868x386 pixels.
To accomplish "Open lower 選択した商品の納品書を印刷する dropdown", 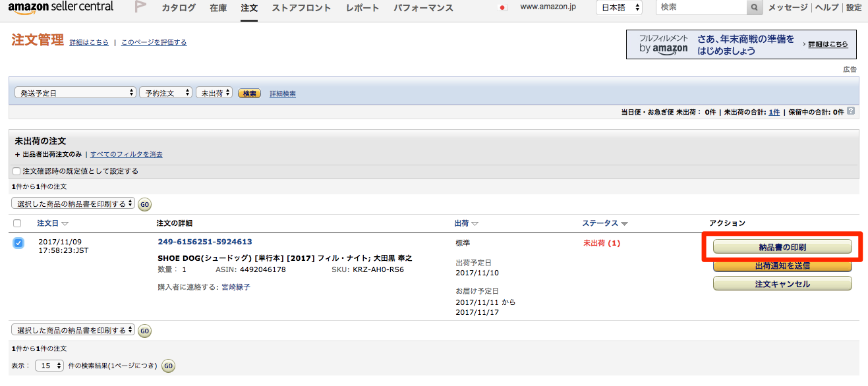I will tap(73, 329).
